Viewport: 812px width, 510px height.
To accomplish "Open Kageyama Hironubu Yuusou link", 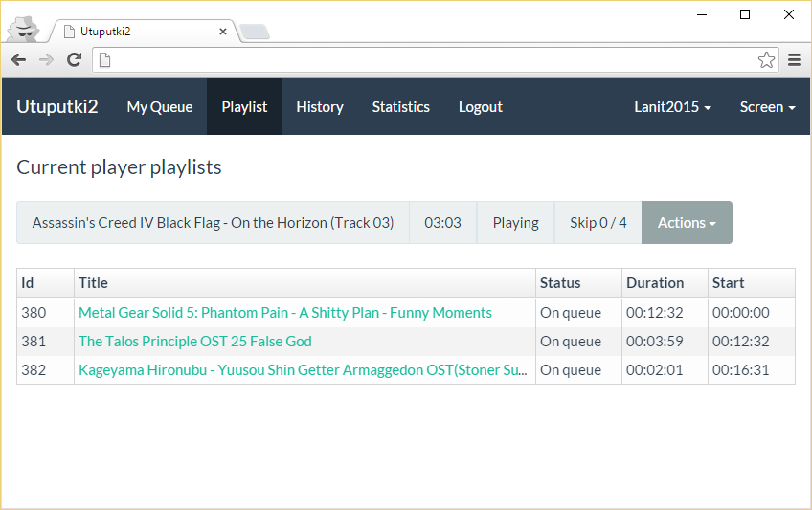I will pos(303,370).
